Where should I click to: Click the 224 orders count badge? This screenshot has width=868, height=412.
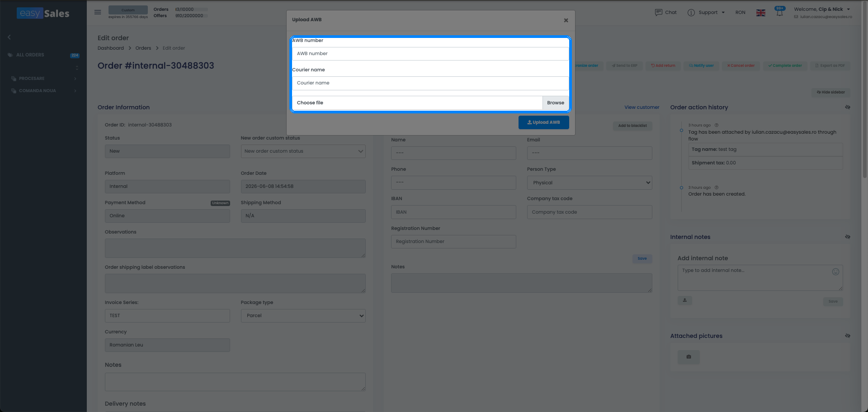click(x=75, y=56)
